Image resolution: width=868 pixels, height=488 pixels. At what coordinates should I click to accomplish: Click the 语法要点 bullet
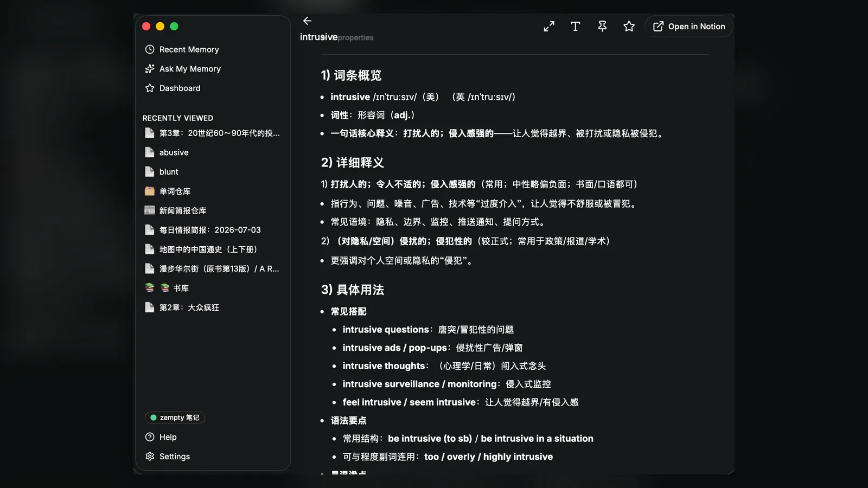coord(348,420)
